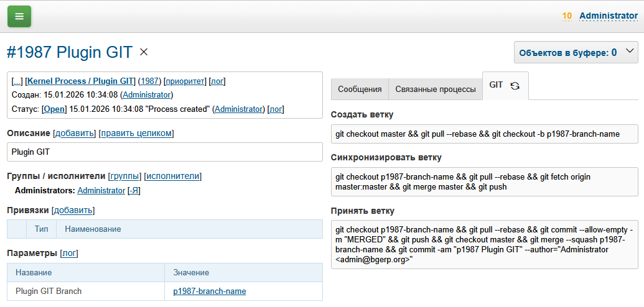This screenshot has height=307, width=644.
Task: Click the create branch git command field
Action: (x=484, y=134)
